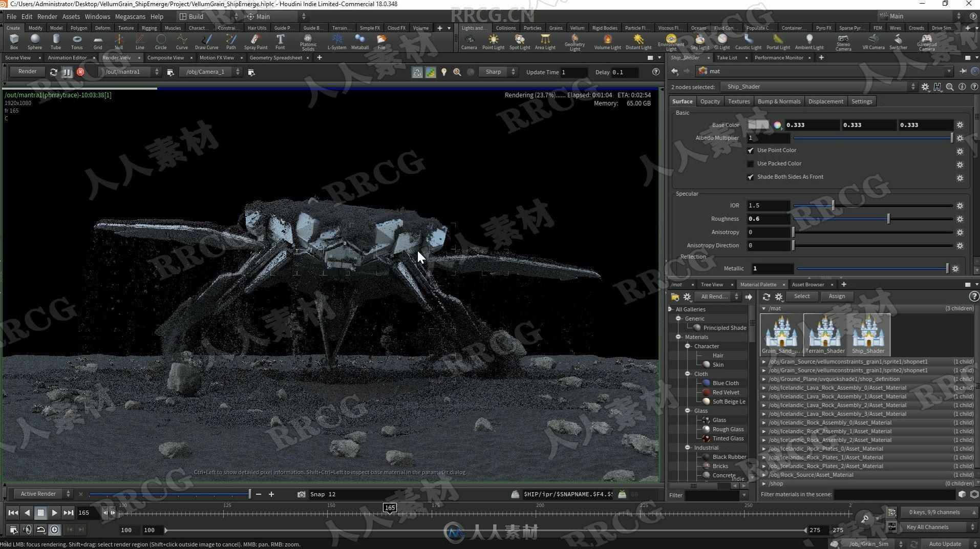980x549 pixels.
Task: Play the timeline forward
Action: (54, 513)
